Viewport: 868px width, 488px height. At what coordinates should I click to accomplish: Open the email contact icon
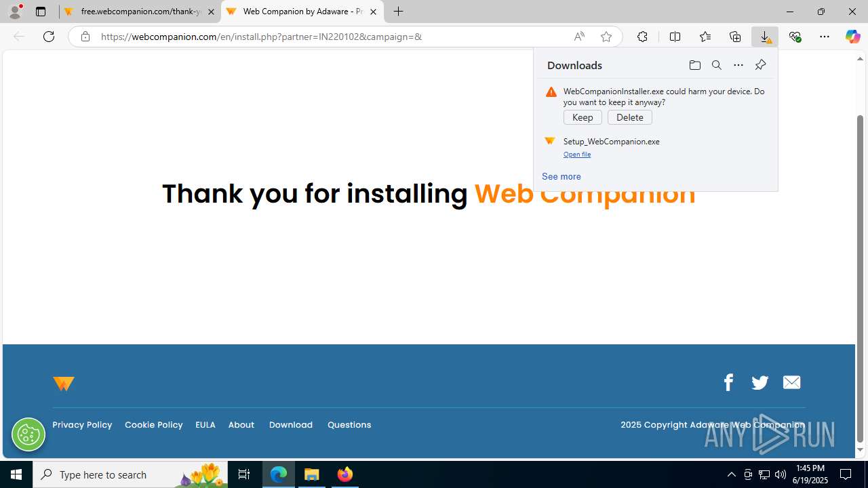791,382
